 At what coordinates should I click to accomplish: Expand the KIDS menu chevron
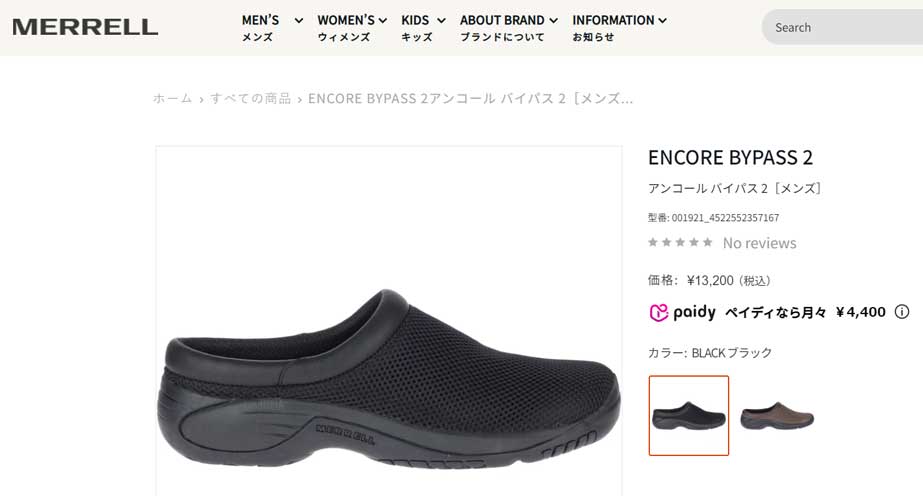coord(441,21)
